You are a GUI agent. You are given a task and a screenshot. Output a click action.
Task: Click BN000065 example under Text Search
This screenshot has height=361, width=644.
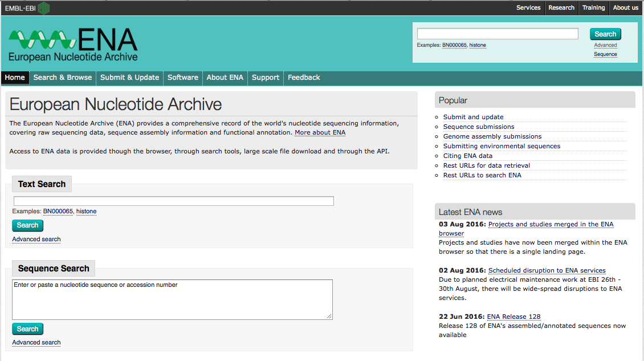(58, 212)
